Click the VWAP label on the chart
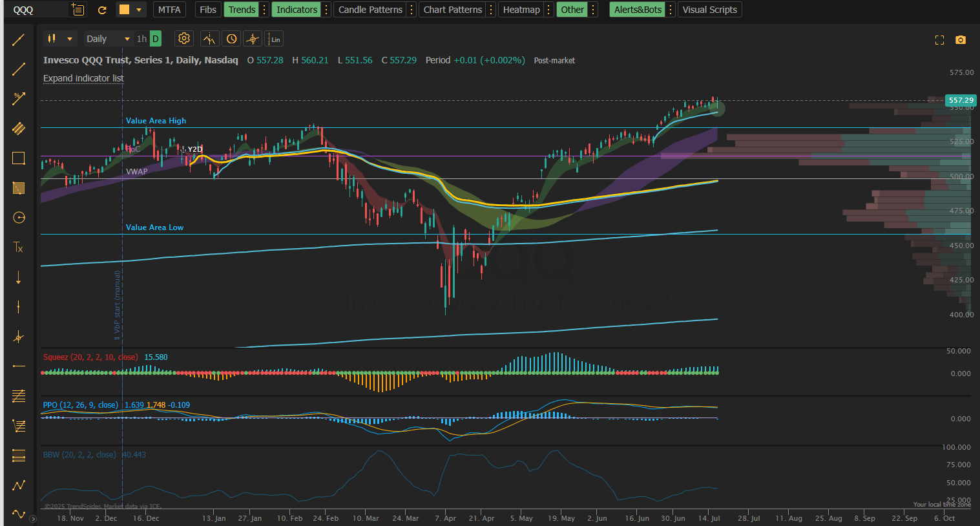This screenshot has height=526, width=980. pyautogui.click(x=137, y=172)
